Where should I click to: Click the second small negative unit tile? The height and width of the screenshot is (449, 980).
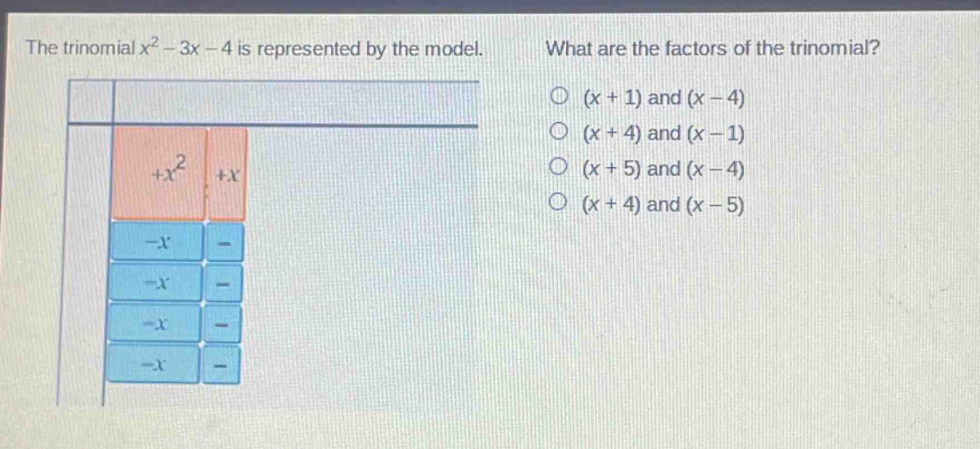223,283
